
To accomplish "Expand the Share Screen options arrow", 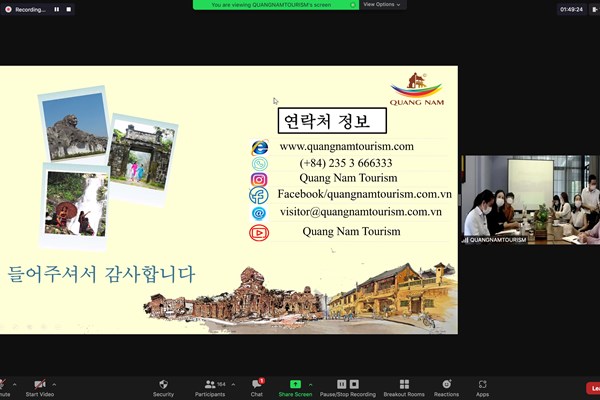I will pos(310,384).
